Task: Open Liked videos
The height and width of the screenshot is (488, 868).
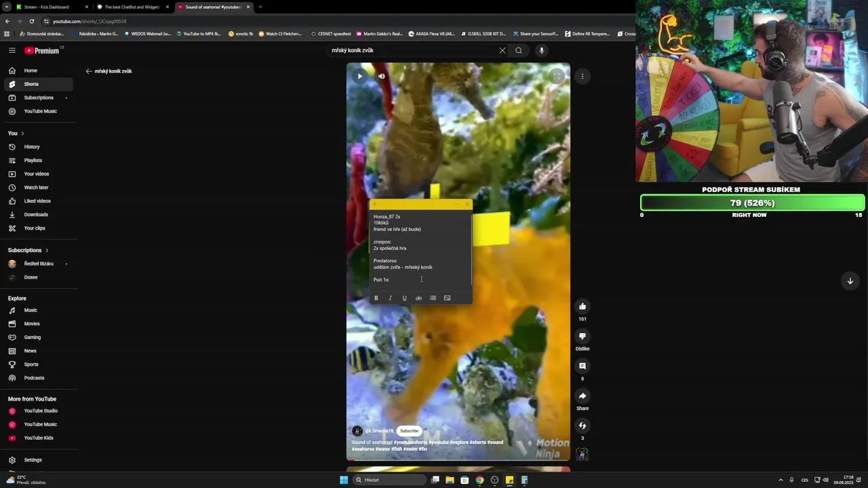Action: (39, 201)
